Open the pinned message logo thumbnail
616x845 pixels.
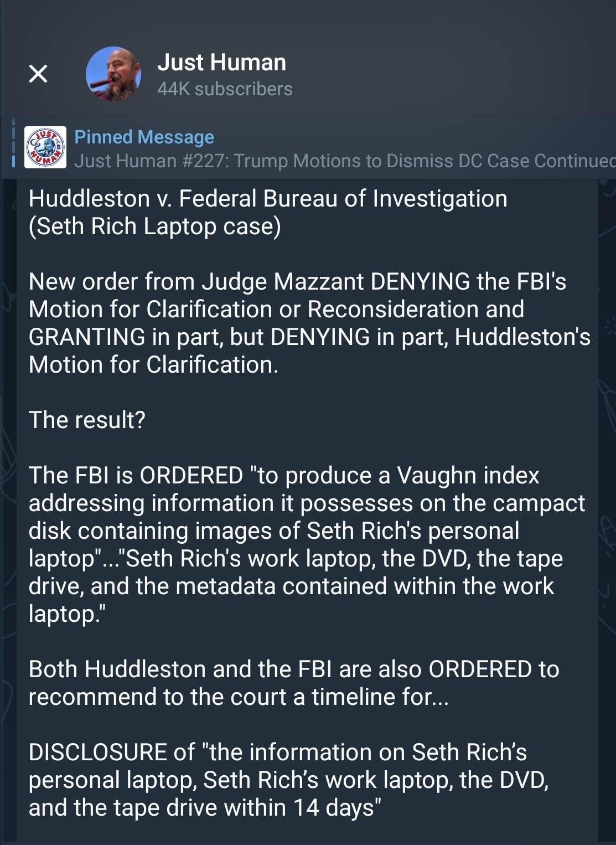45,147
